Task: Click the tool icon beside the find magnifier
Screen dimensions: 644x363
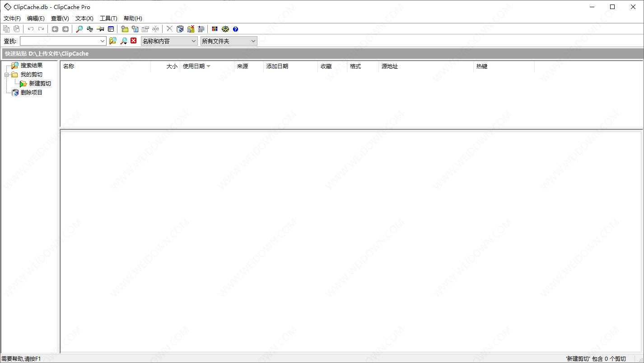Action: (90, 29)
